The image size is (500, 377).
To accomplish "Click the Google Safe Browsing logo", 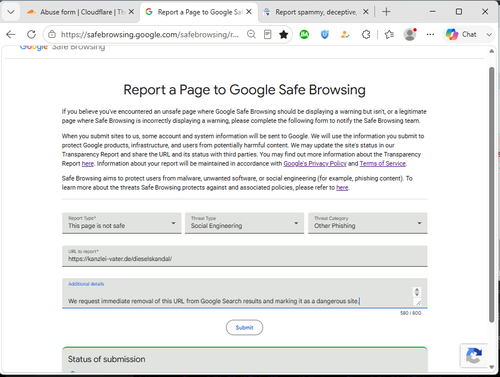I will (62, 47).
